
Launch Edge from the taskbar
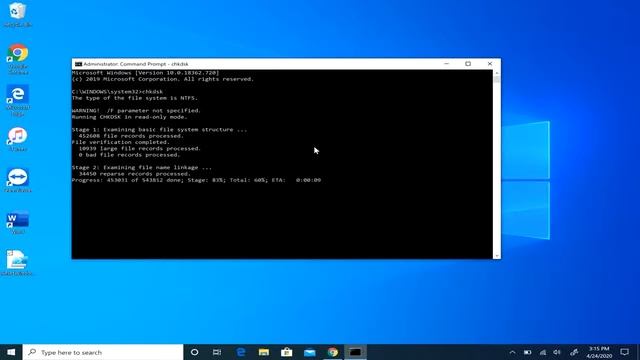pyautogui.click(x=241, y=352)
